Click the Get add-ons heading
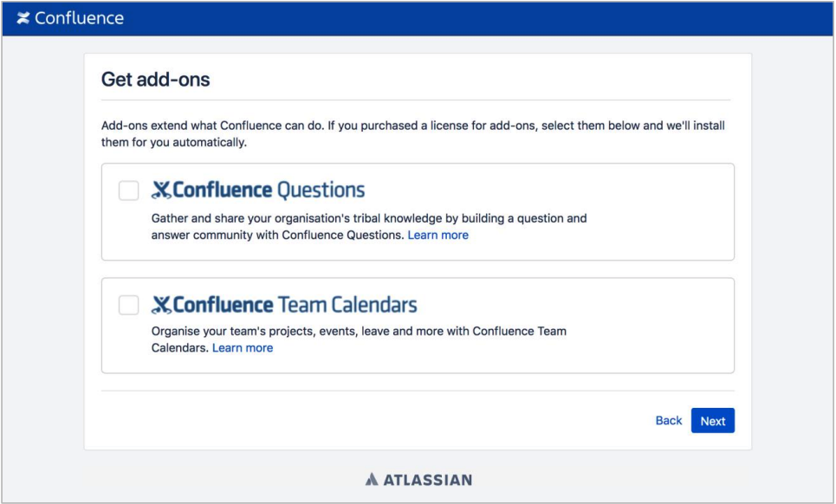Image resolution: width=836 pixels, height=504 pixels. [156, 80]
